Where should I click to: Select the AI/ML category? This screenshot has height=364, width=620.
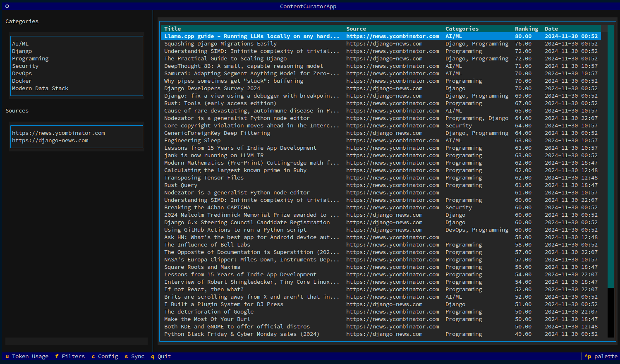20,43
